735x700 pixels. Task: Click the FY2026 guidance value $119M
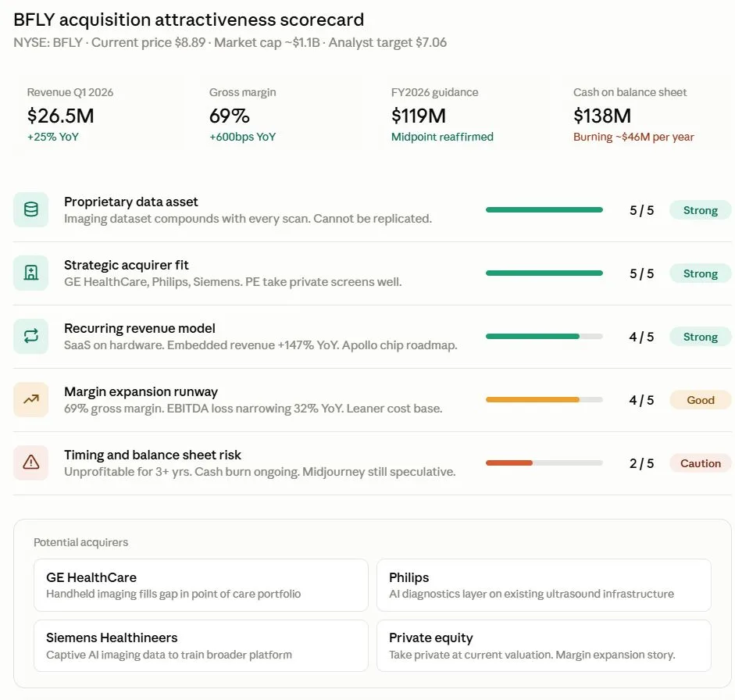(x=419, y=116)
